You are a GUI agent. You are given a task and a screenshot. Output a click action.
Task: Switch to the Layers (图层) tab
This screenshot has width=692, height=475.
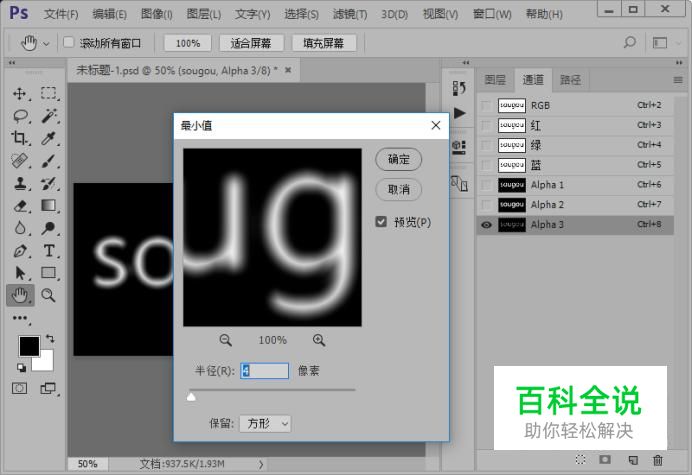click(495, 80)
